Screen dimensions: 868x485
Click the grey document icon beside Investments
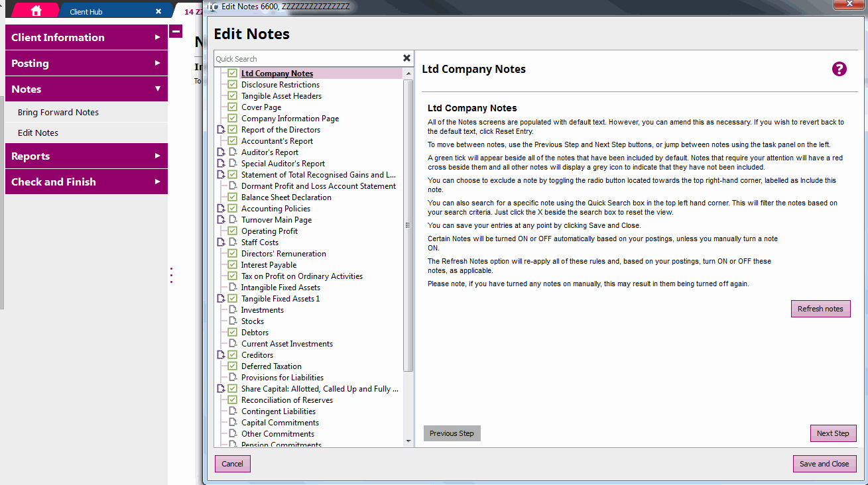click(x=232, y=310)
